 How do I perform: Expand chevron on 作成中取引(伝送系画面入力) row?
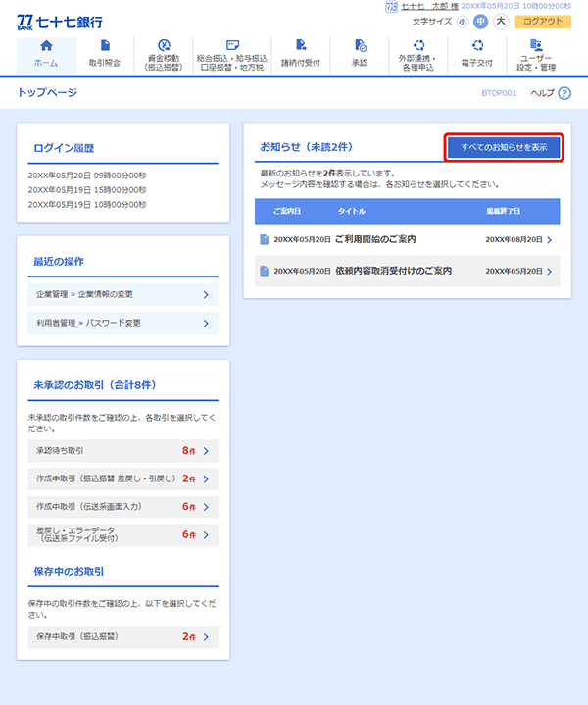[x=206, y=507]
